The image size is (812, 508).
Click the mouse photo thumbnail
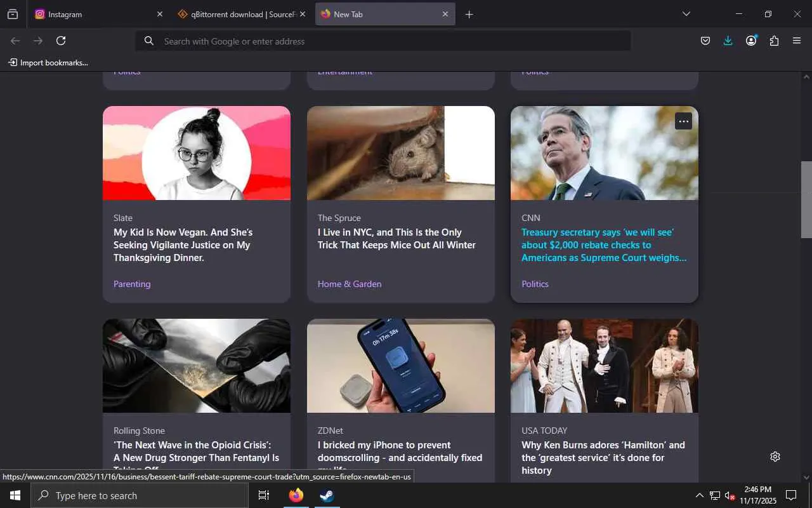click(401, 153)
